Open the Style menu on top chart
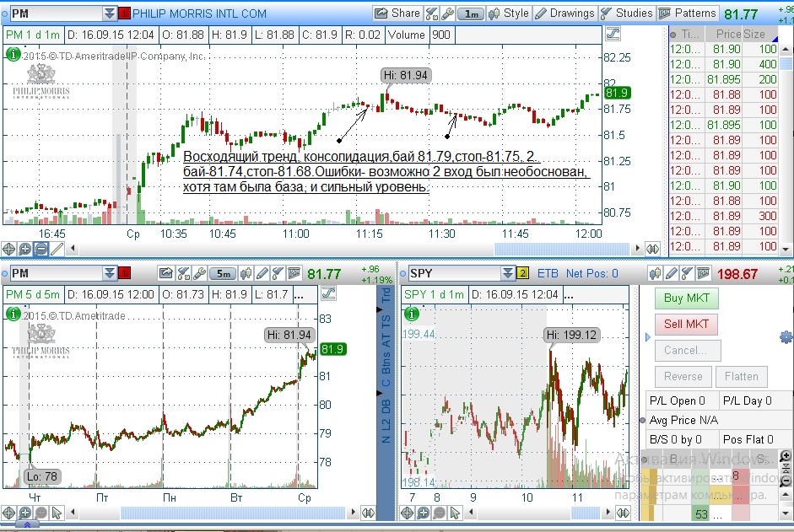This screenshot has height=532, width=794. click(x=509, y=13)
